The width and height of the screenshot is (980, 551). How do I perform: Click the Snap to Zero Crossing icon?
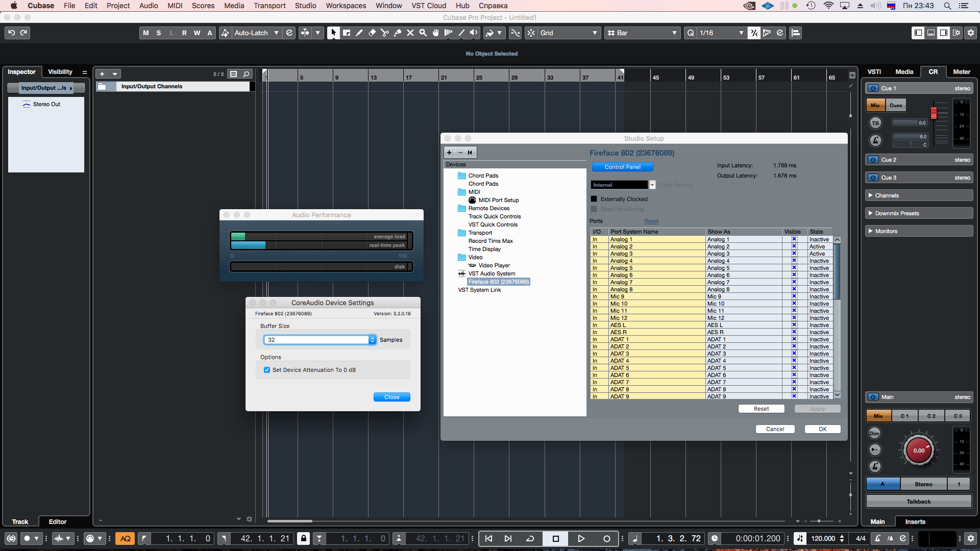pos(516,33)
